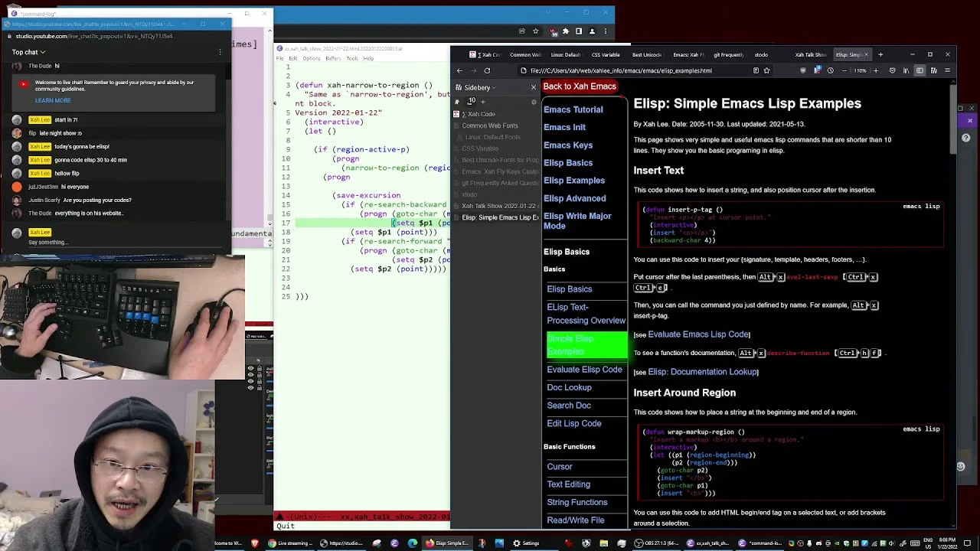This screenshot has width=980, height=551.
Task: Open Buffers menu in Emacs
Action: pyautogui.click(x=333, y=58)
